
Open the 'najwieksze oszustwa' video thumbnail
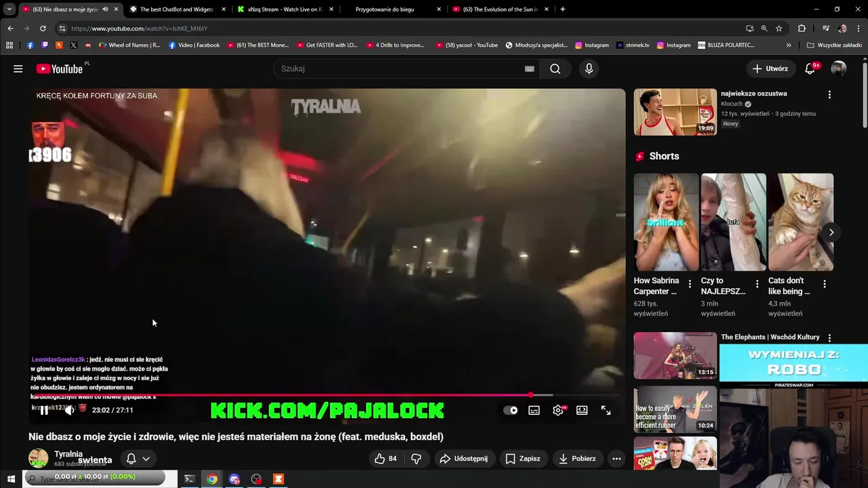(675, 112)
